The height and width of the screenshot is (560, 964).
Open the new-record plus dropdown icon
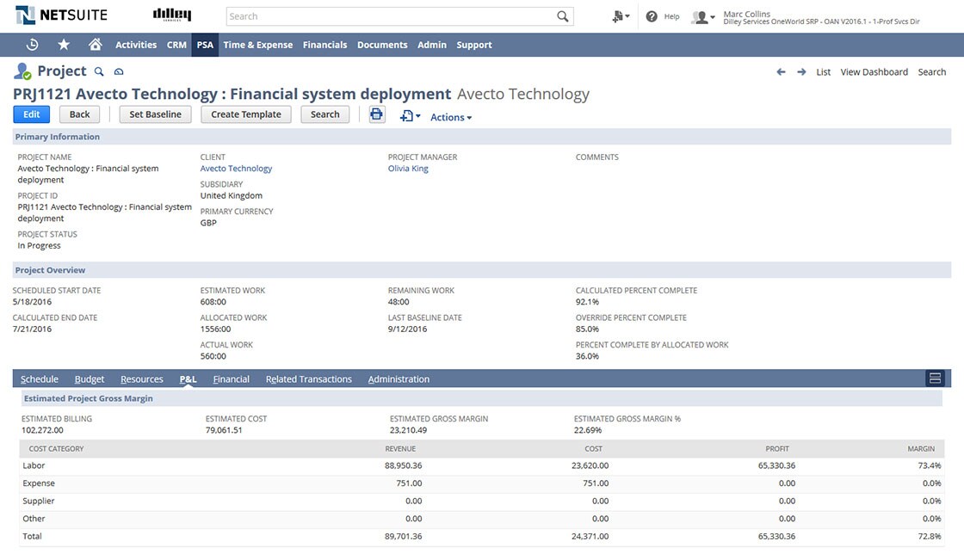[410, 115]
